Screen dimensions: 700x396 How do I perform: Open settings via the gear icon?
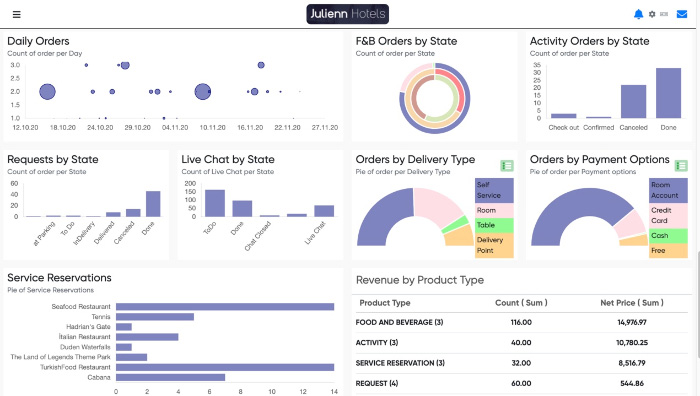(652, 14)
